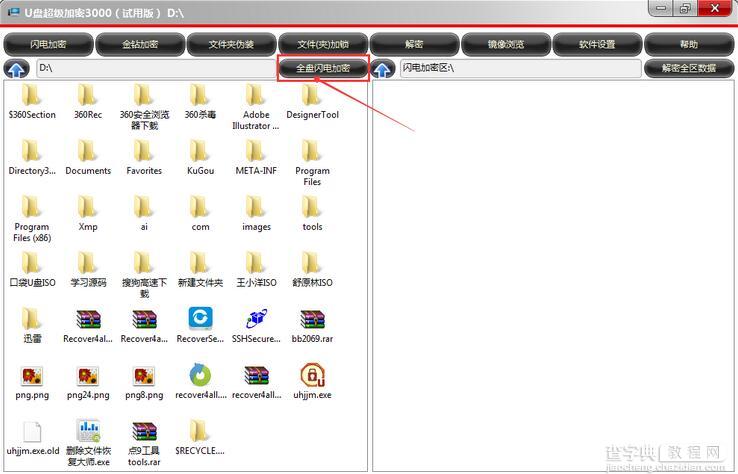Open 镜像浏览 view
Screen dimensions: 738x474
[x=505, y=44]
